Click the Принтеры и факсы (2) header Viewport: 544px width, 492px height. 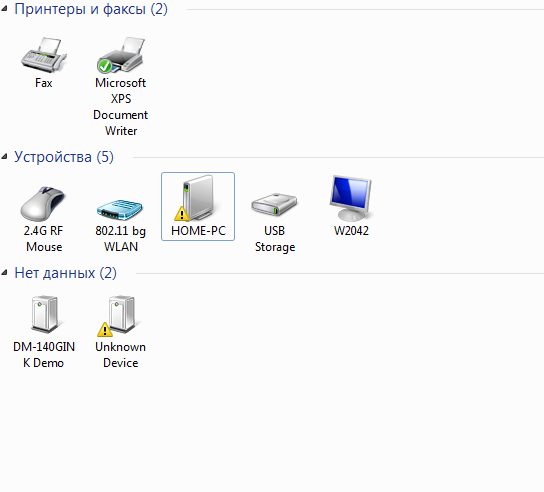[91, 9]
